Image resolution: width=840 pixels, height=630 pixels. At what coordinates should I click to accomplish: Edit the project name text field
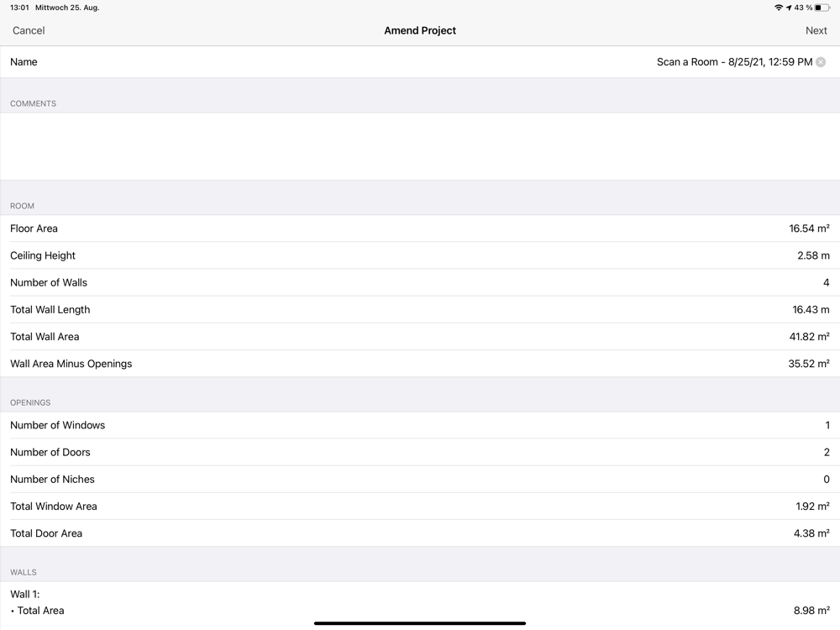734,62
